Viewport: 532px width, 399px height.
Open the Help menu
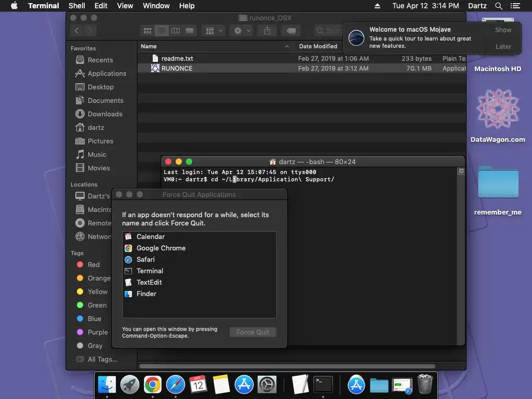[187, 6]
